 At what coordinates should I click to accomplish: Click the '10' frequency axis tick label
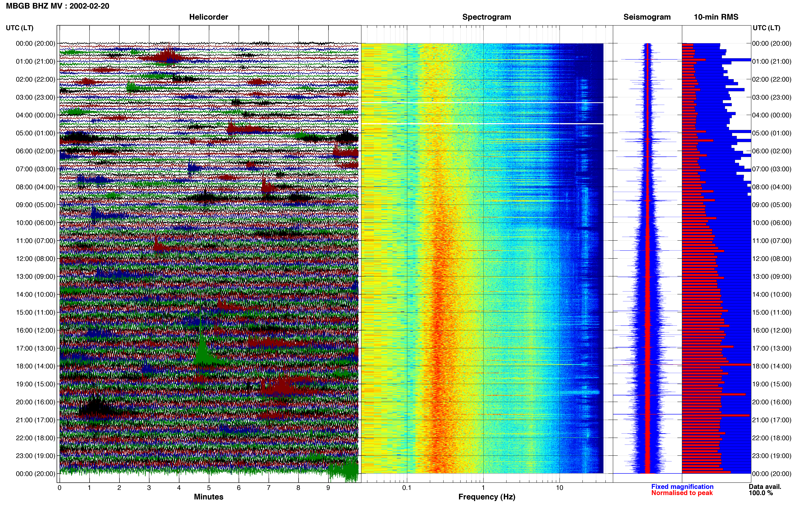point(559,487)
